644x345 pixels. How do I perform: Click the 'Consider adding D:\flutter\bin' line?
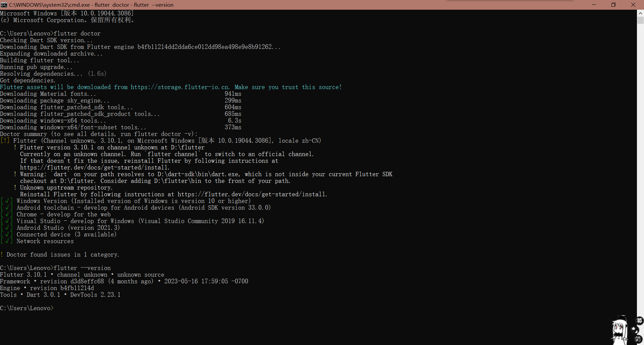coord(155,181)
